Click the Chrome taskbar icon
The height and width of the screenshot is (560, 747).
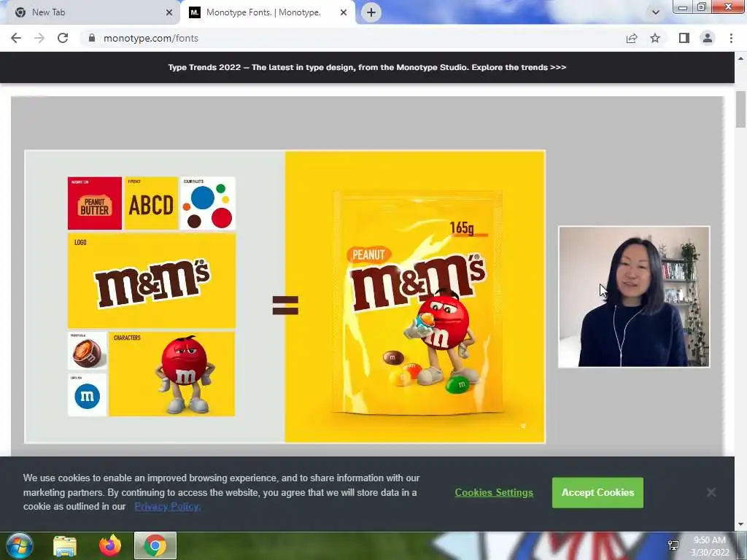tap(155, 545)
